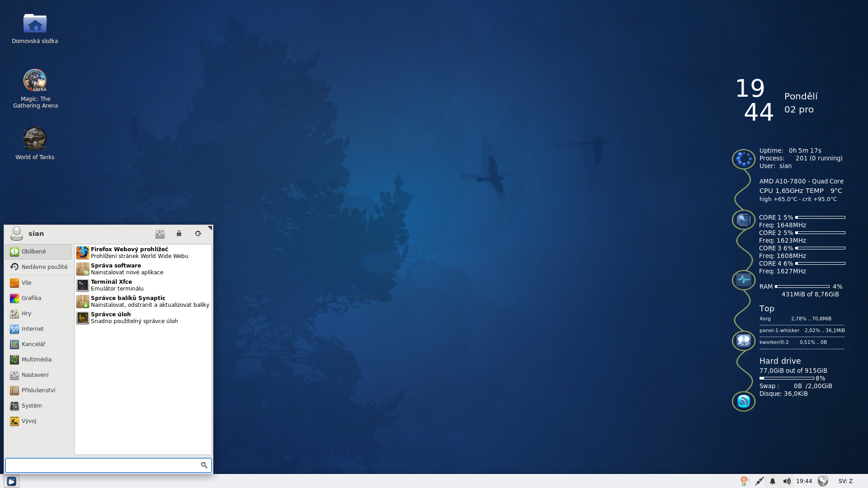Click the lock screen icon

[179, 234]
